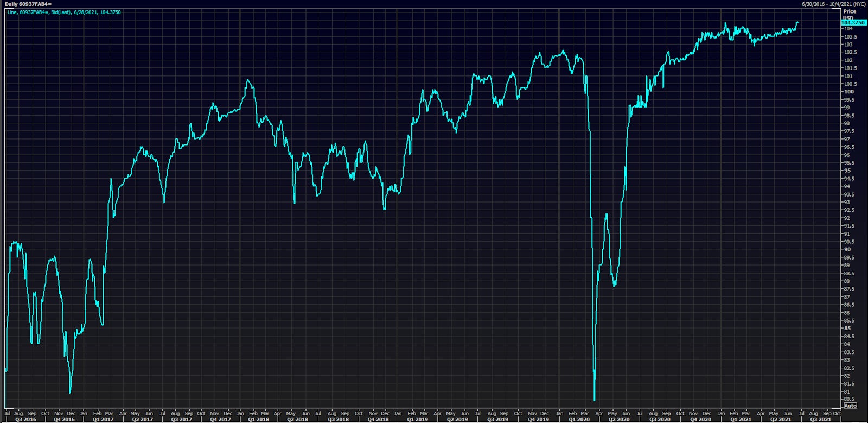Select the 85 price level label

tap(847, 329)
